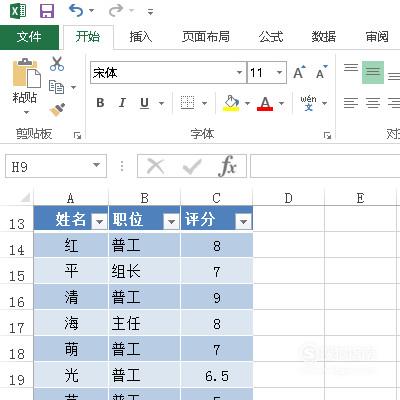Select column B header
The width and height of the screenshot is (400, 400).
pyautogui.click(x=144, y=198)
